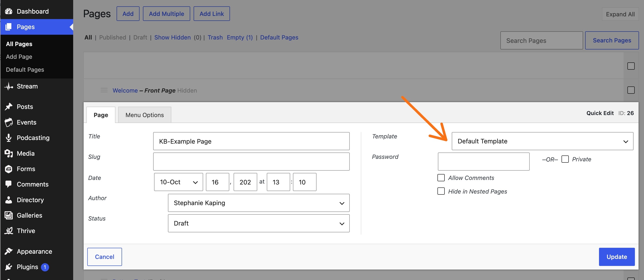Image resolution: width=644 pixels, height=280 pixels.
Task: Click the Expand All button
Action: click(620, 14)
